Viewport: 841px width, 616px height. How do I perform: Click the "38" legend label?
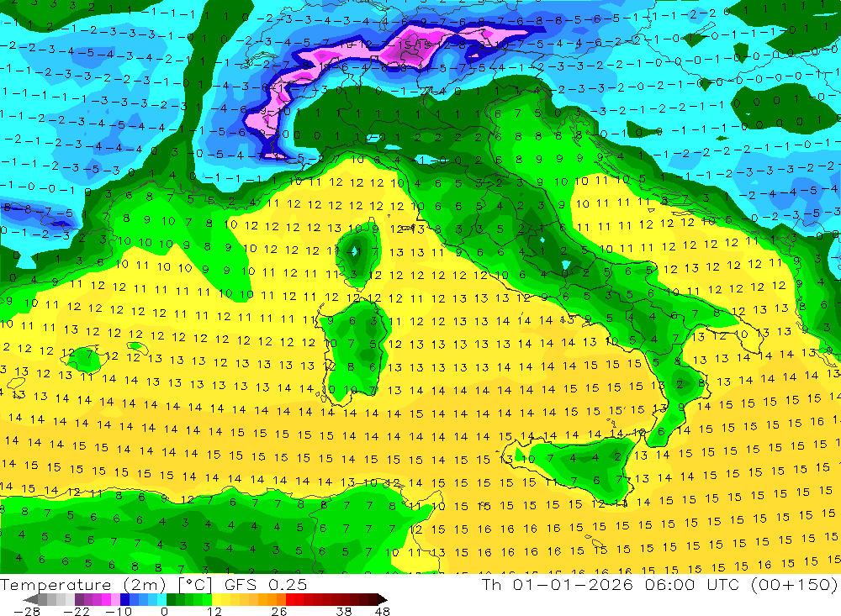tap(344, 611)
